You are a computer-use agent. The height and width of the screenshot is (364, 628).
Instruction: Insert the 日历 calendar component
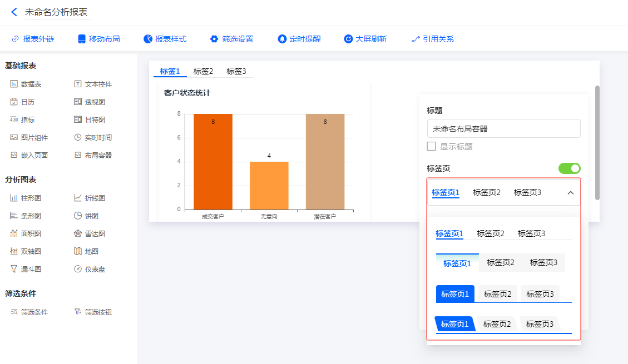coord(23,102)
